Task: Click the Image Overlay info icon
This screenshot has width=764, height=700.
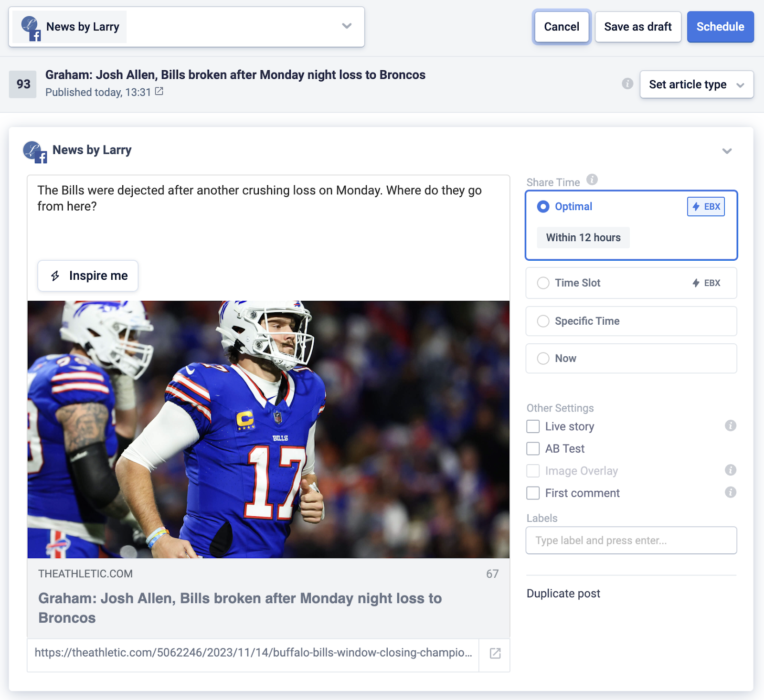Action: [x=730, y=470]
